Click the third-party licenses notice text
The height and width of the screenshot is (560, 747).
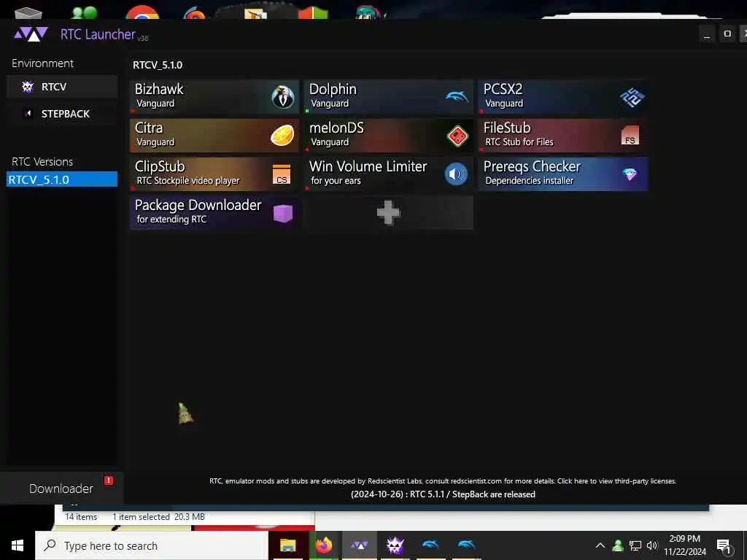click(x=443, y=481)
